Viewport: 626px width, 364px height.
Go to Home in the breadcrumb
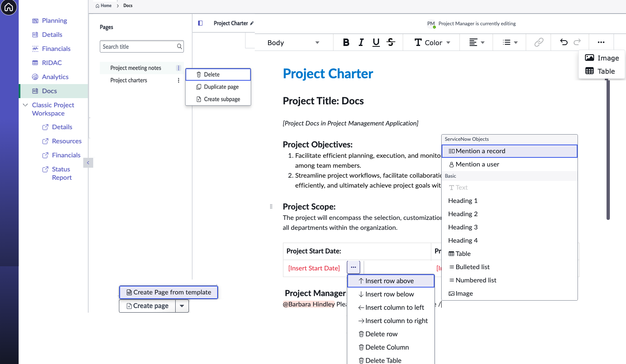(104, 6)
